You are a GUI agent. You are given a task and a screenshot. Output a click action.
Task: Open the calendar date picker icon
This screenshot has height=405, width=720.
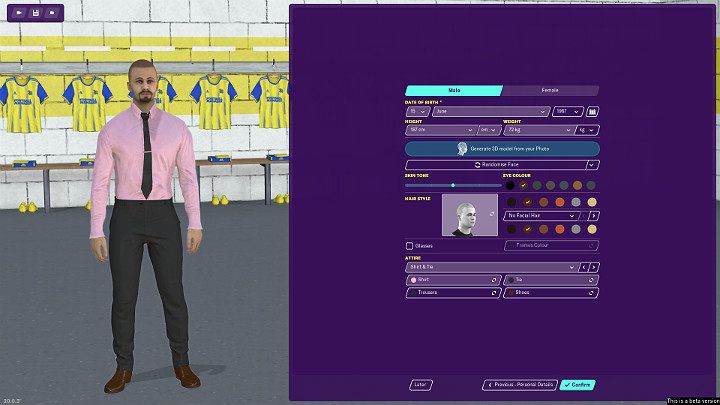pyautogui.click(x=592, y=112)
